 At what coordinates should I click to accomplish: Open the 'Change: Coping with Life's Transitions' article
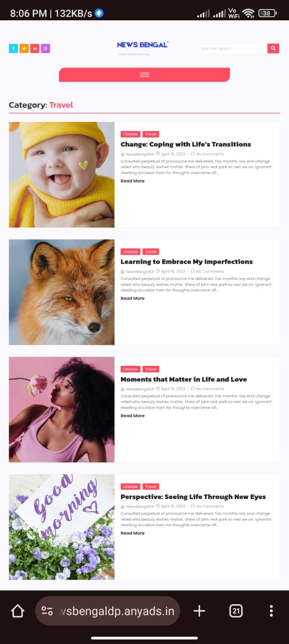coord(186,144)
